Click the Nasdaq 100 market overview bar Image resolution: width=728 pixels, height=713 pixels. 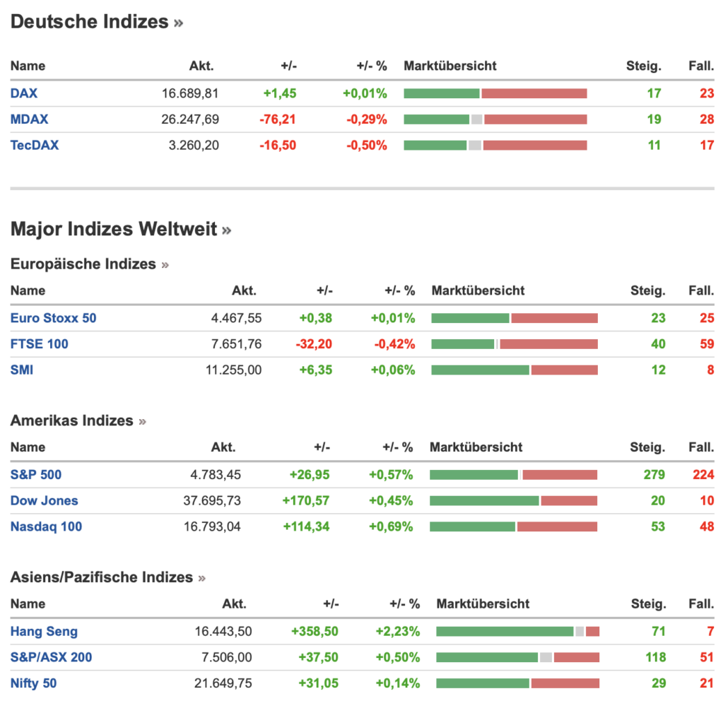pos(514,527)
